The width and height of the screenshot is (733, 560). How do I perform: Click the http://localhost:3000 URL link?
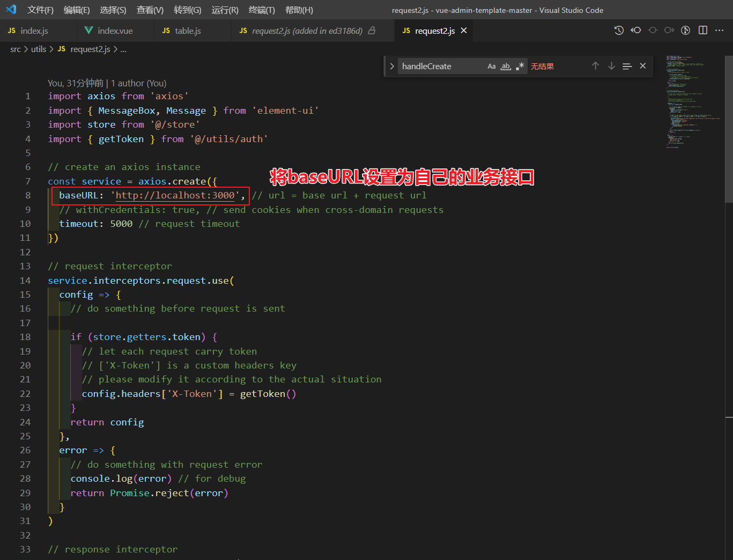[175, 195]
